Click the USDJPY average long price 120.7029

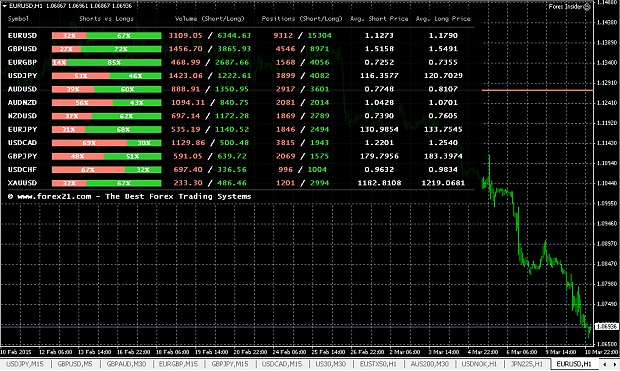[x=443, y=76]
